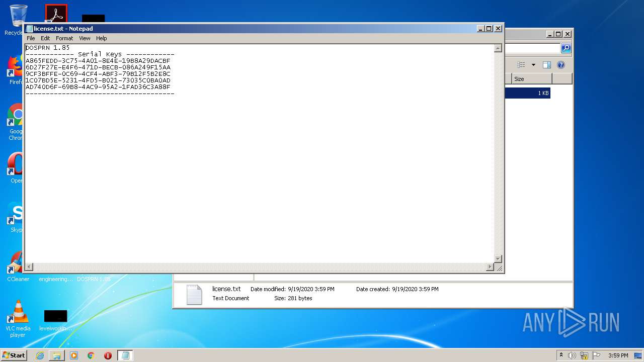Toggle the Explorer preview pane icon
The image size is (644, 362).
(547, 65)
